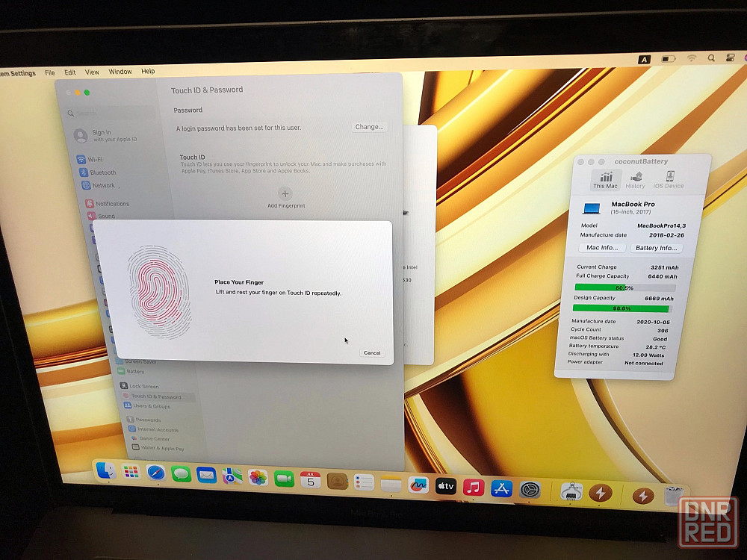The height and width of the screenshot is (560, 747).
Task: Open Finder from the Dock
Action: click(x=106, y=470)
